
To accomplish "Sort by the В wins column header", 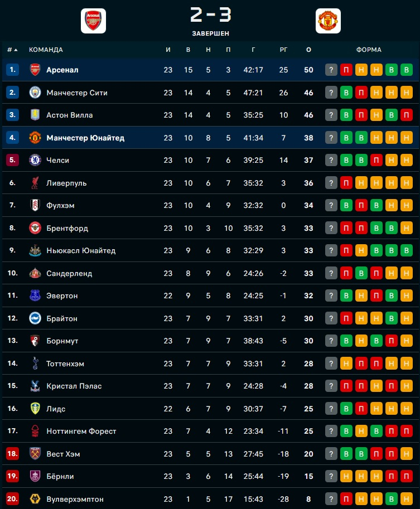I will [188, 50].
